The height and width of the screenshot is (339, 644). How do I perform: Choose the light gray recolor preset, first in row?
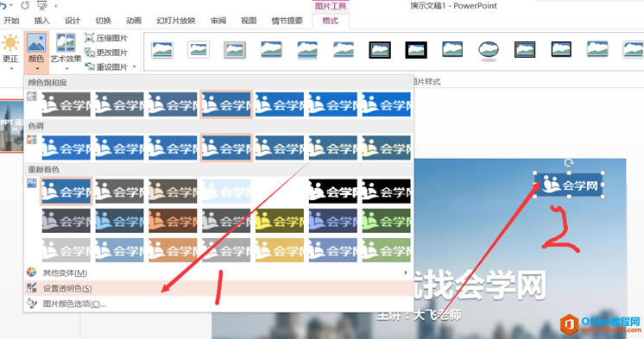point(66,250)
